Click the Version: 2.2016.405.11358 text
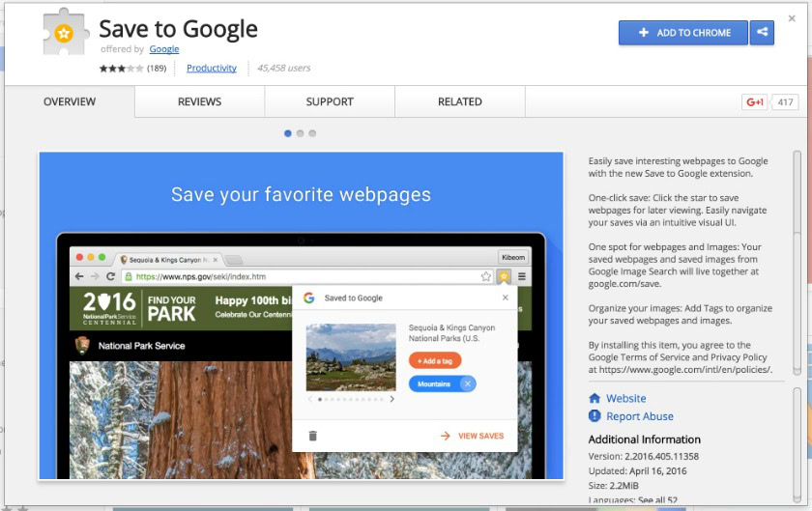812x511 pixels. point(643,457)
